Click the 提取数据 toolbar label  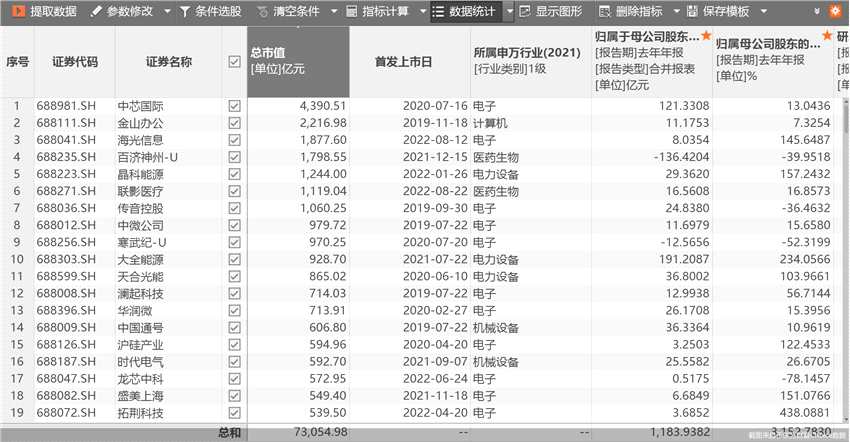click(53, 11)
